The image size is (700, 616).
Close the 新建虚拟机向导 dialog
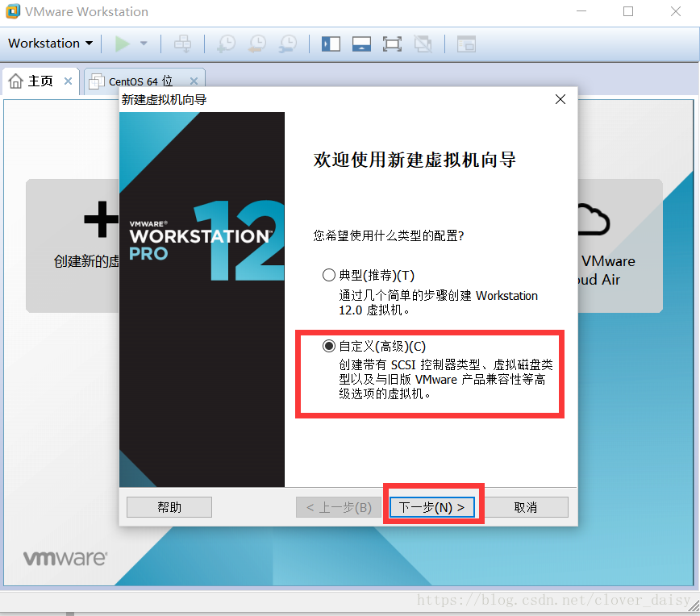560,99
